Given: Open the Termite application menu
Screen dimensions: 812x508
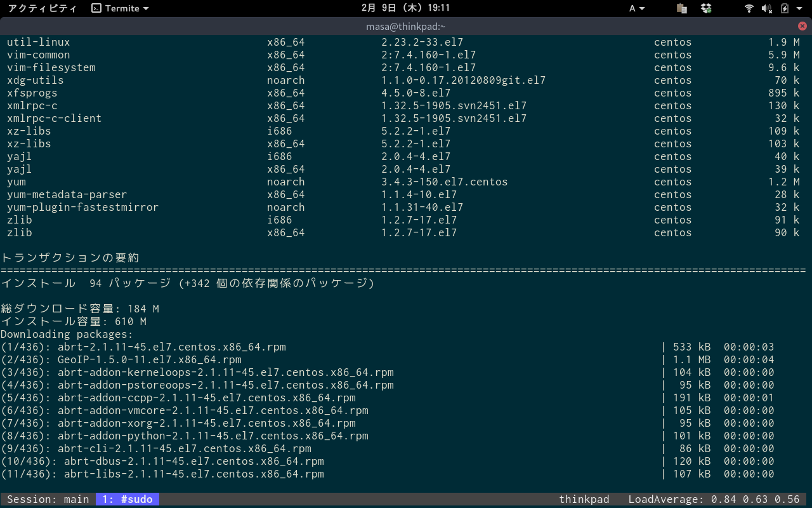Looking at the screenshot, I should coord(121,8).
